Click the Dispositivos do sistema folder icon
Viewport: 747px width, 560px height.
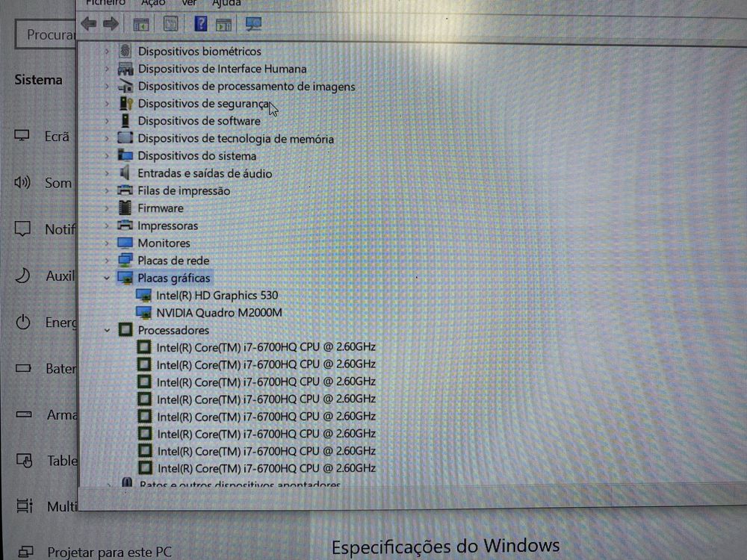point(125,155)
